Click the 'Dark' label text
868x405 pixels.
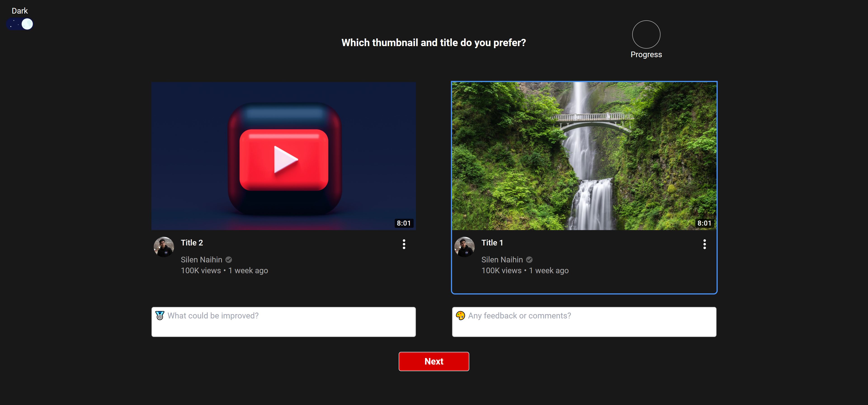coord(19,11)
